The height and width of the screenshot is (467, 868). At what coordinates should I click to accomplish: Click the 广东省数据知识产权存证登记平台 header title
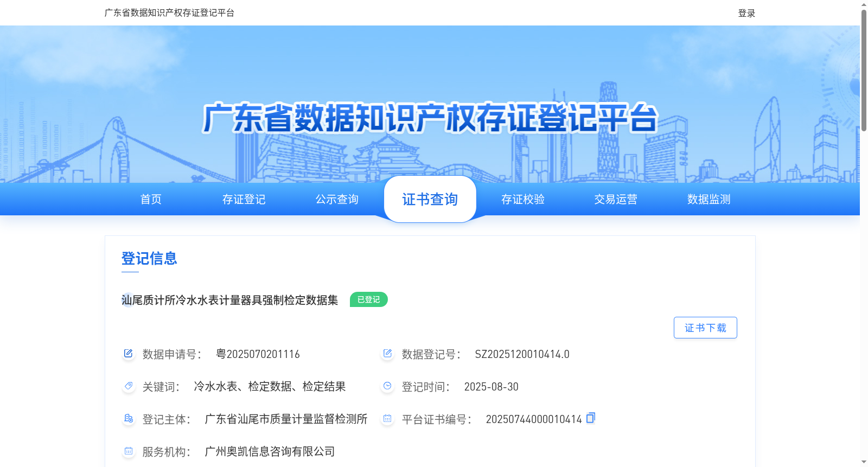click(169, 12)
